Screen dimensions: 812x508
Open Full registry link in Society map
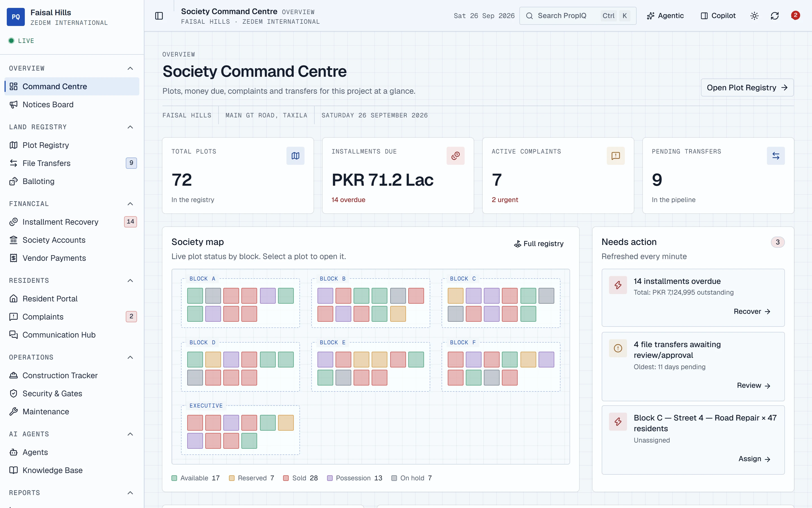(x=539, y=244)
